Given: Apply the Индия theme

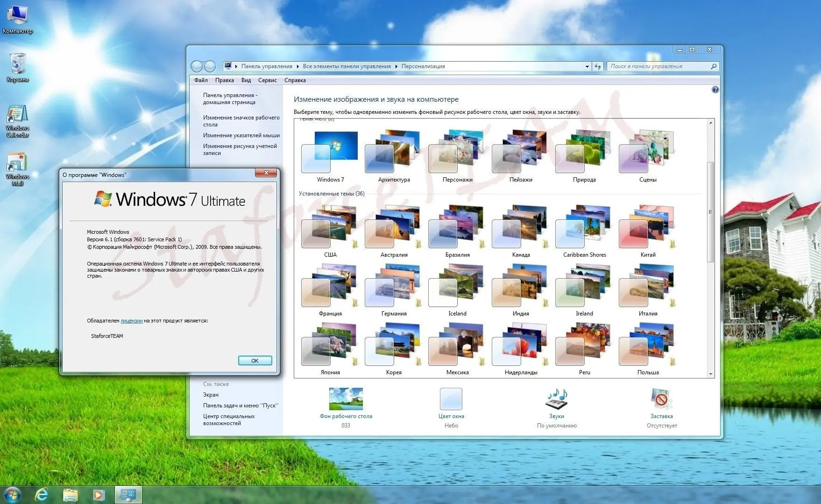Looking at the screenshot, I should tap(521, 290).
